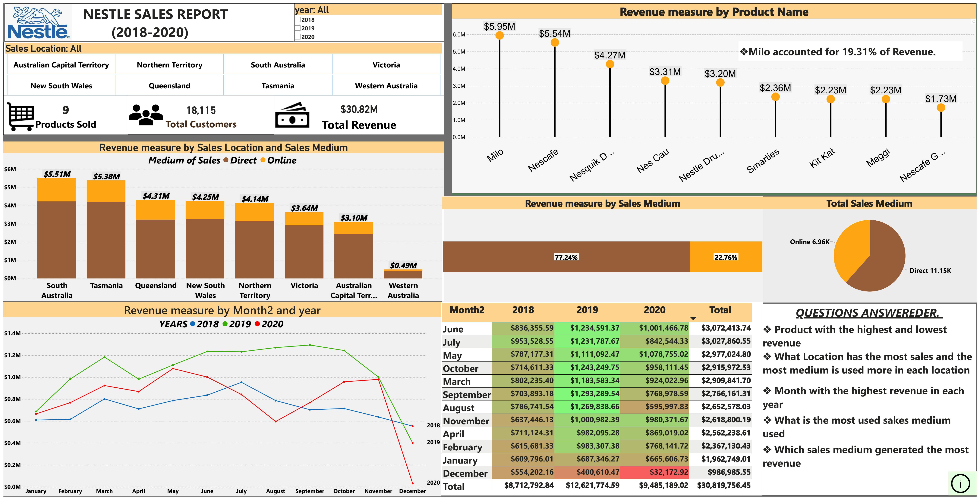
Task: Check the 2019 year checkbox
Action: 298,28
